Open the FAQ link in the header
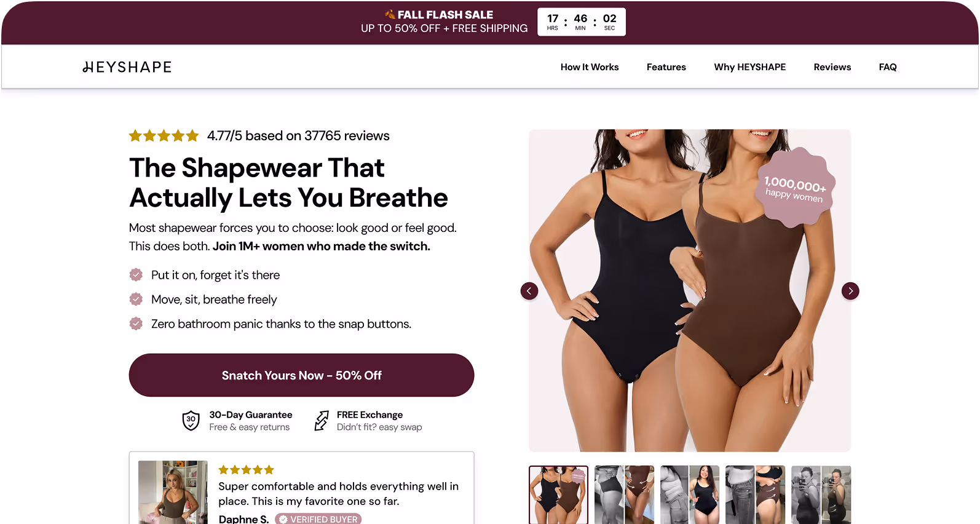 coord(888,67)
